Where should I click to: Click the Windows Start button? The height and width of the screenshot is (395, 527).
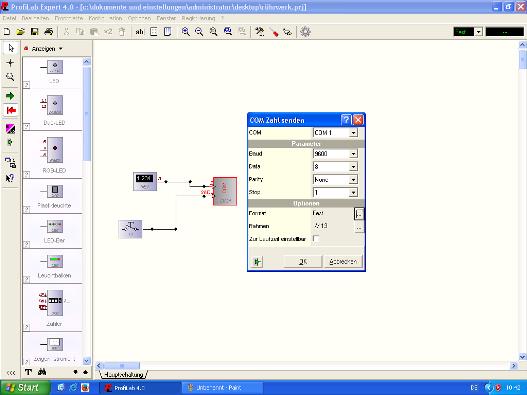(25, 388)
